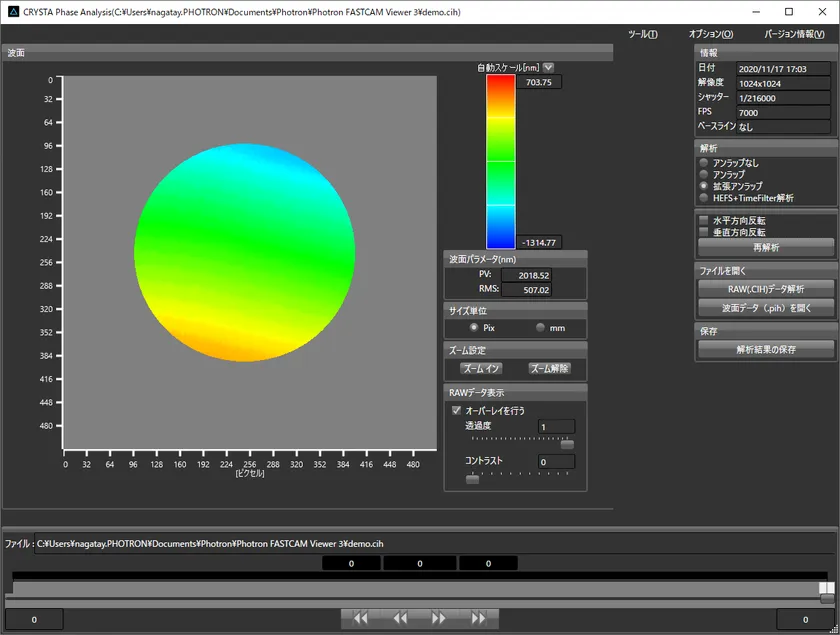Click the 再解析 button

click(x=766, y=246)
